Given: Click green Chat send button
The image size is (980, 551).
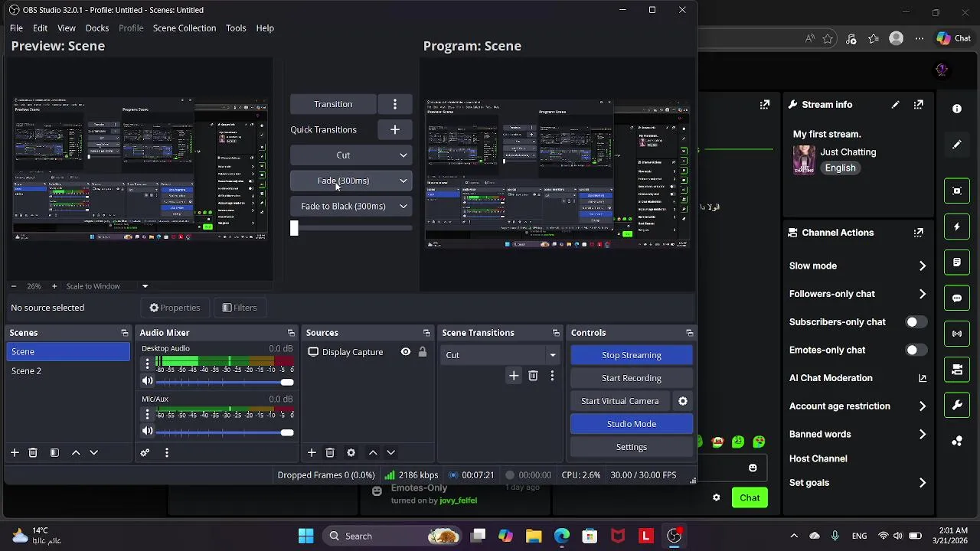Looking at the screenshot, I should coord(750,497).
